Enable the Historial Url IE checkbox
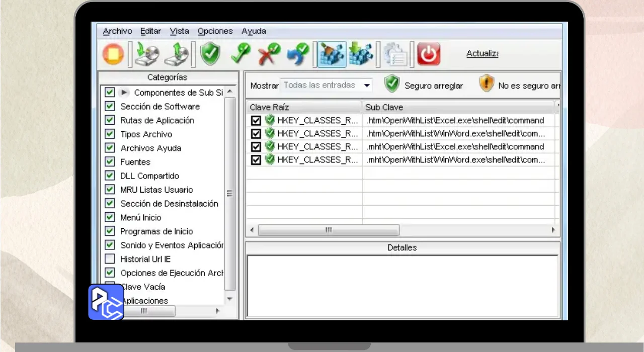 [x=110, y=259]
